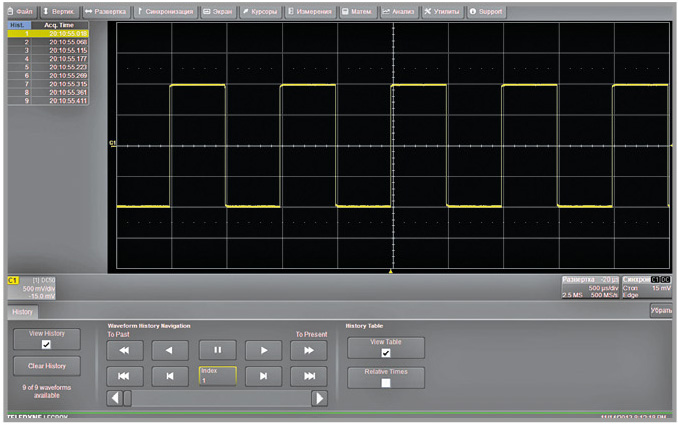Open the Файл menu
Screen dimensions: 678x425
click(x=18, y=10)
